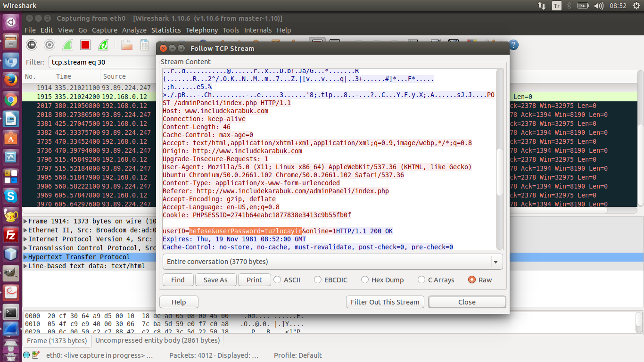Click the Find button
The image size is (644, 362).
click(x=178, y=280)
